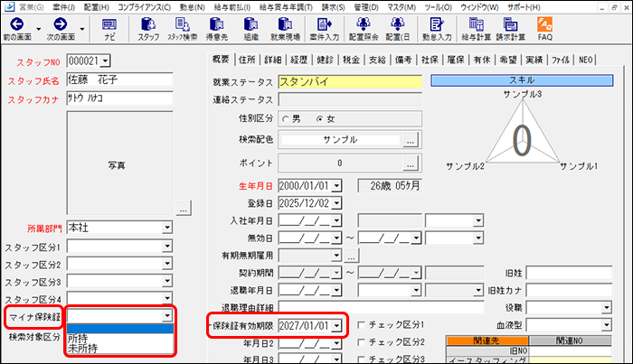The width and height of the screenshot is (633, 364).
Task: Click the browse button next to ポイント
Action: [411, 164]
